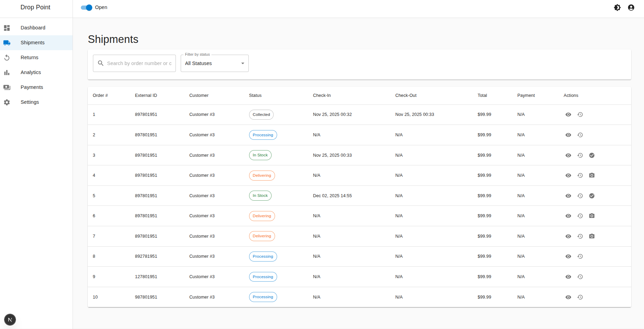Click the Collected status chip on order 1

(x=261, y=115)
